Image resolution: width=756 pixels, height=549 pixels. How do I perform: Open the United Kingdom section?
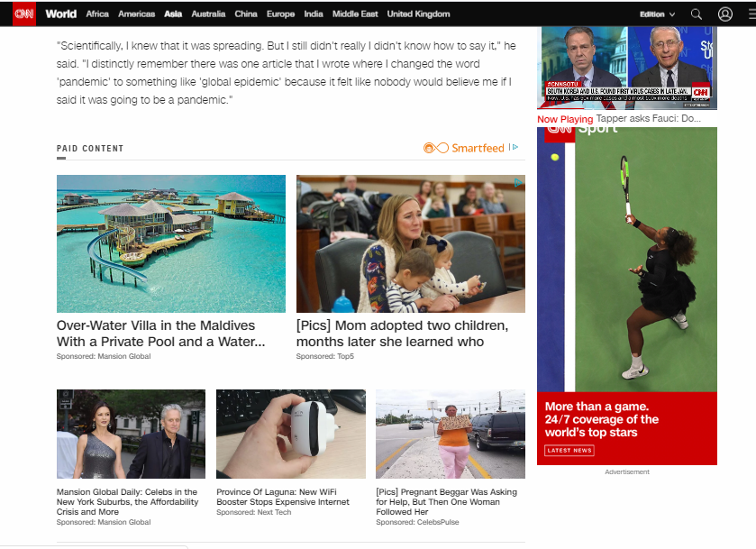coord(418,14)
